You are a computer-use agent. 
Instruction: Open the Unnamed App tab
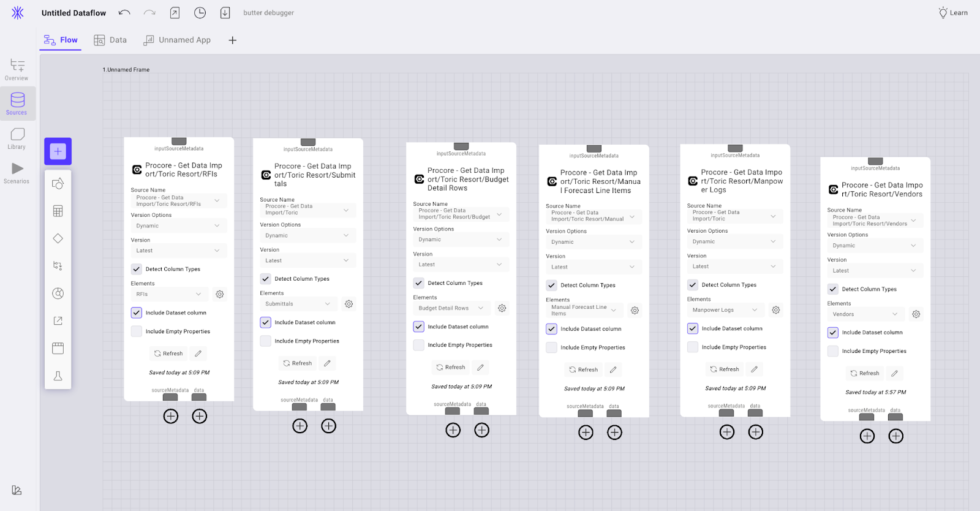point(177,40)
